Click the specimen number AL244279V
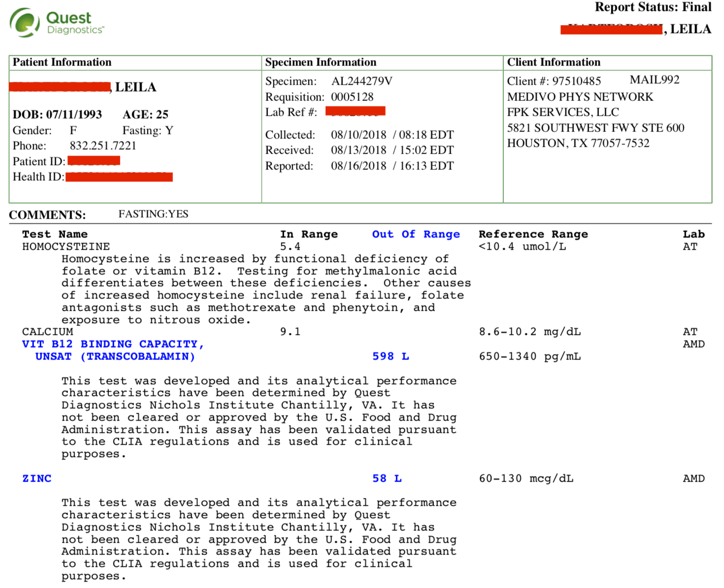The width and height of the screenshot is (724, 588). (362, 81)
